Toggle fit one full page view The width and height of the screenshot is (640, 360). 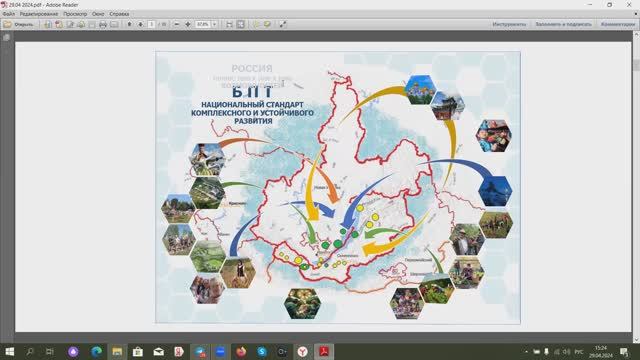pos(241,24)
